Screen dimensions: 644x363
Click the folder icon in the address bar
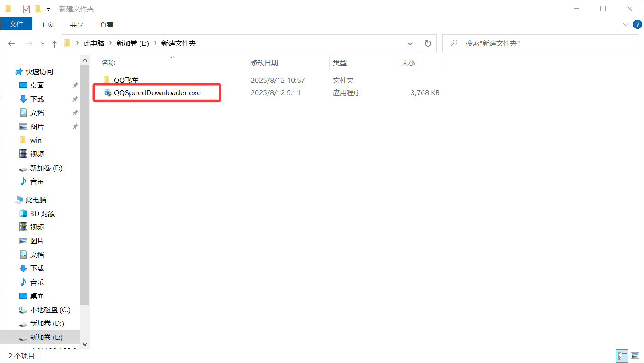(67, 43)
